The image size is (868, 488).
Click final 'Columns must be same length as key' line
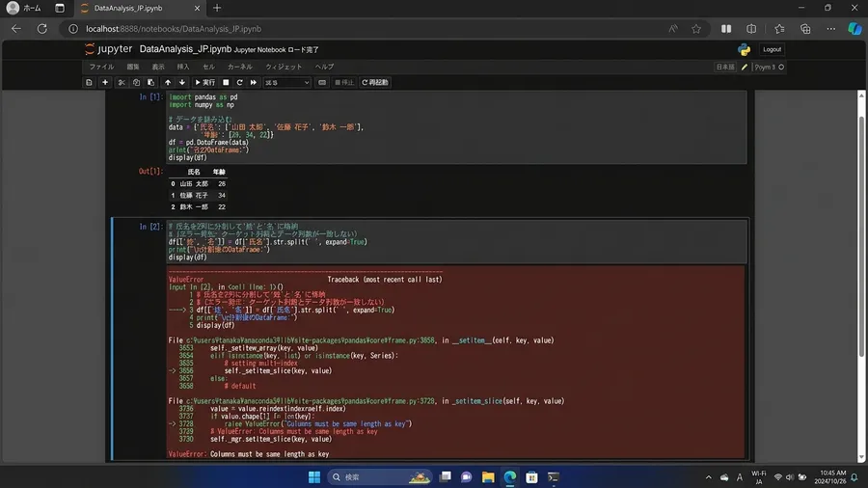[270, 454]
